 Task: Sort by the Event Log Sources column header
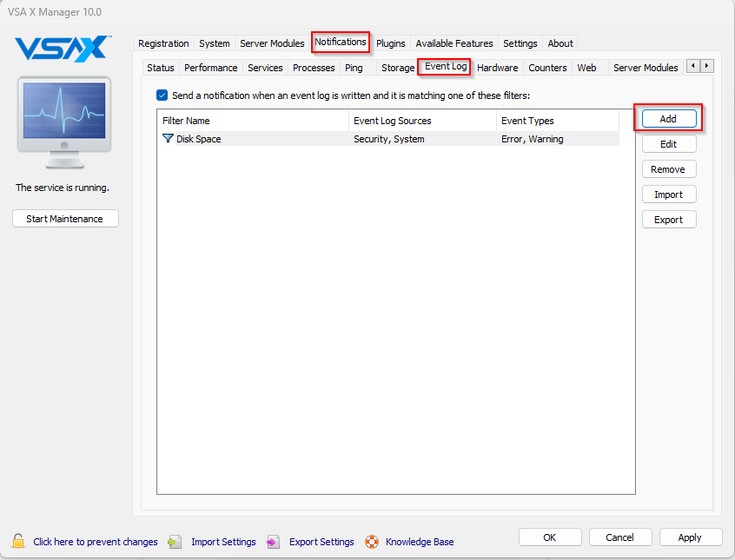[422, 121]
